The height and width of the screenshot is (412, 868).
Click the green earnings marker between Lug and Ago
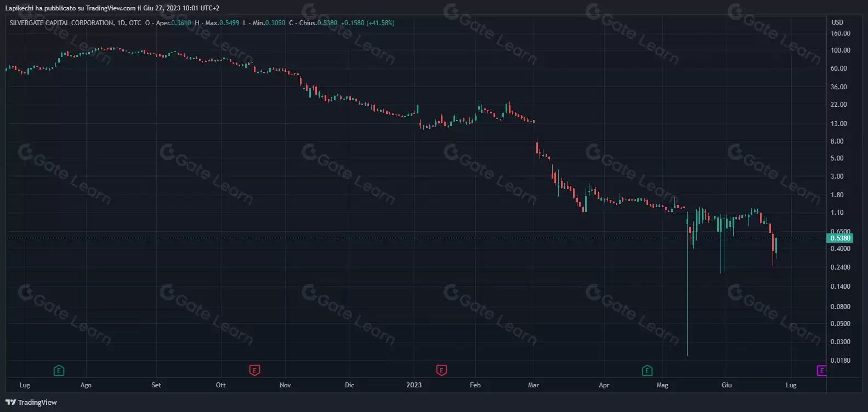[x=59, y=371]
